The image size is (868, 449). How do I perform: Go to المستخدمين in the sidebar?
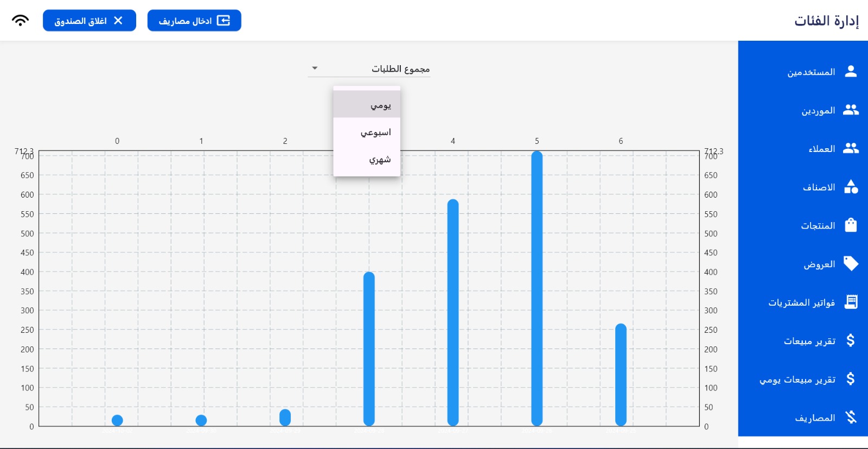811,72
